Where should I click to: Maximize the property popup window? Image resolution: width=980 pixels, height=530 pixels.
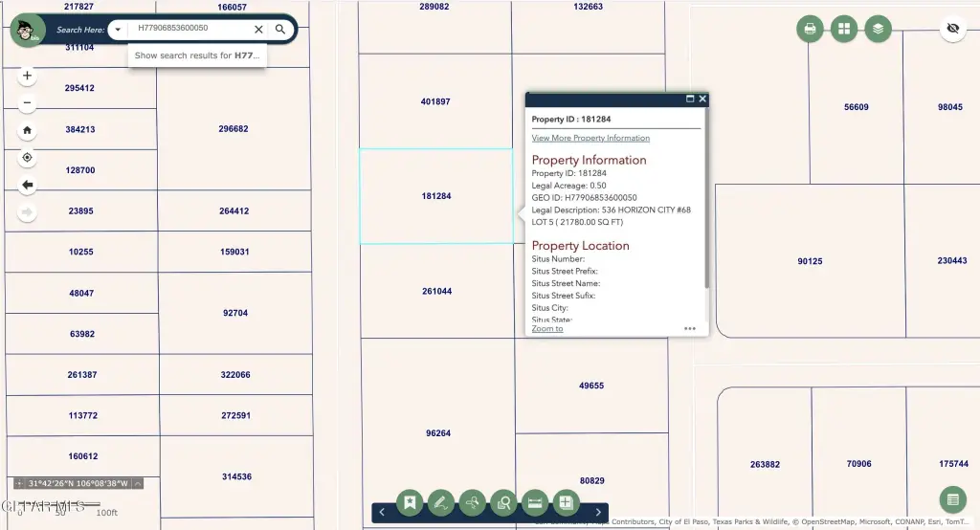pyautogui.click(x=689, y=99)
